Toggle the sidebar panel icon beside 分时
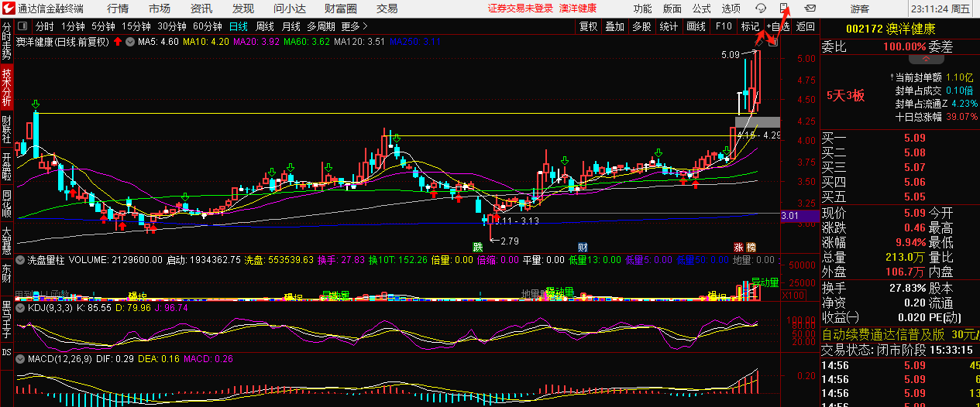This screenshot has width=980, height=407. (x=24, y=26)
